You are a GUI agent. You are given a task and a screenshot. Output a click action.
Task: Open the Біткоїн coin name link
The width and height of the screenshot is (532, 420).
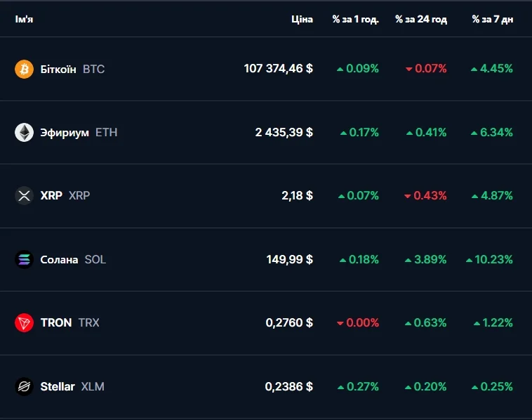58,70
